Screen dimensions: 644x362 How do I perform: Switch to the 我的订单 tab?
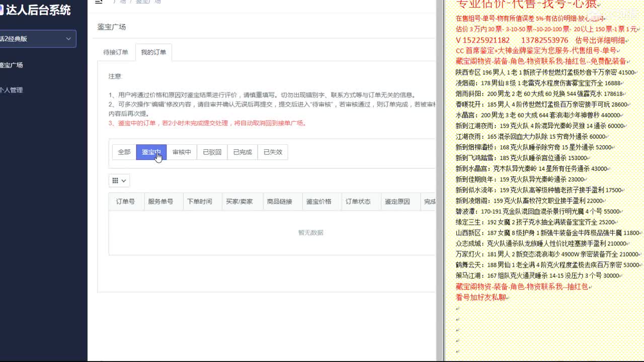click(x=153, y=52)
